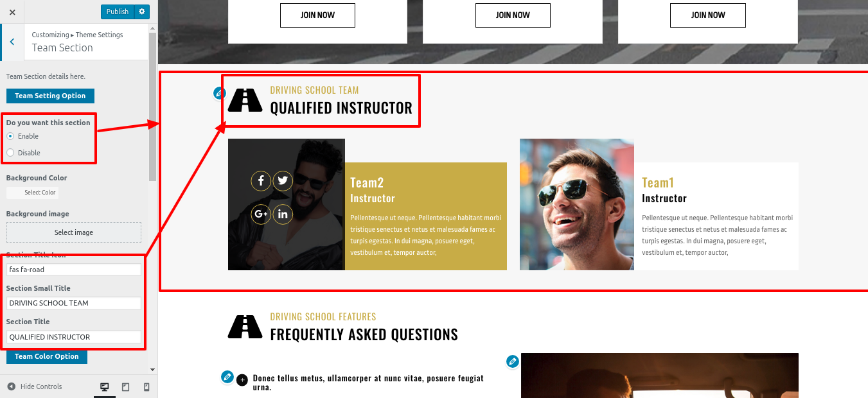Viewport: 868px width, 398px height.
Task: Click the Twitter icon on Team2 photo
Action: (x=283, y=181)
